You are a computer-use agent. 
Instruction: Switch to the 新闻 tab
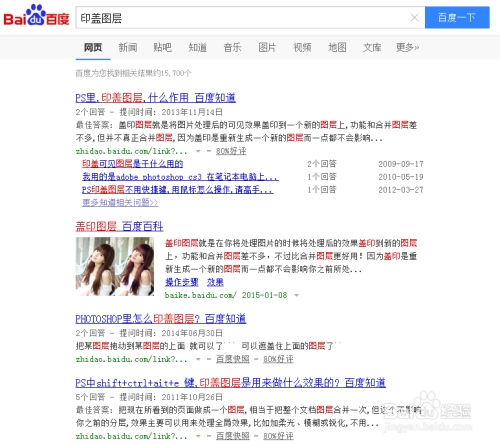click(128, 47)
